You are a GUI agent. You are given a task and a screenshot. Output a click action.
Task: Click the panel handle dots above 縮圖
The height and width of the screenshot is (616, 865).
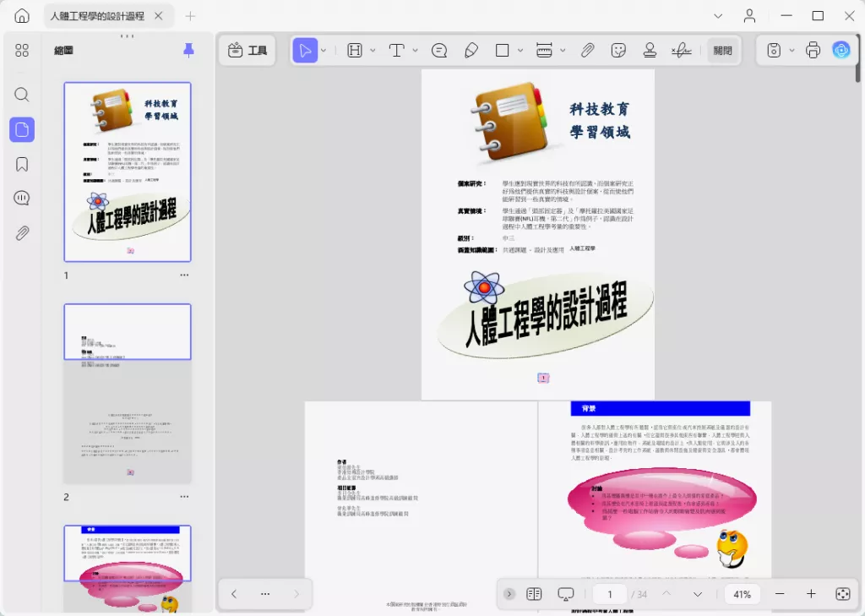point(128,36)
